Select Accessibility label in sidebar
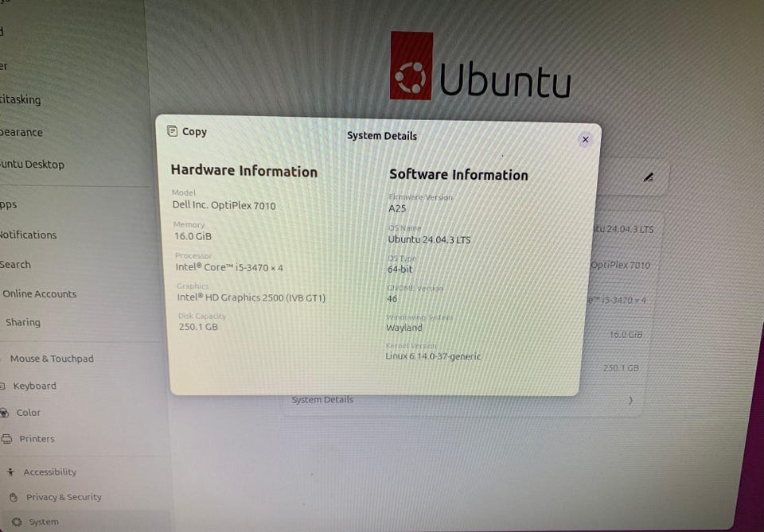764x532 pixels. tap(49, 472)
